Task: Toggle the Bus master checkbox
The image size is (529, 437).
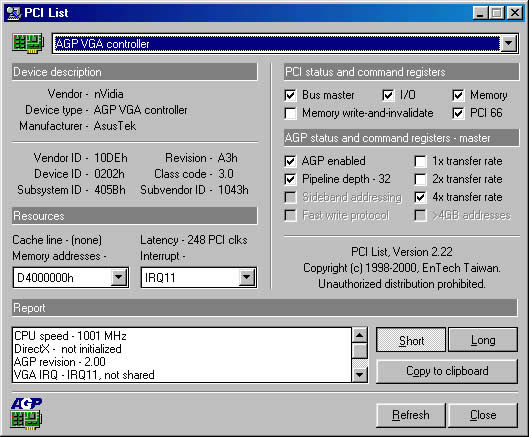Action: [x=290, y=95]
